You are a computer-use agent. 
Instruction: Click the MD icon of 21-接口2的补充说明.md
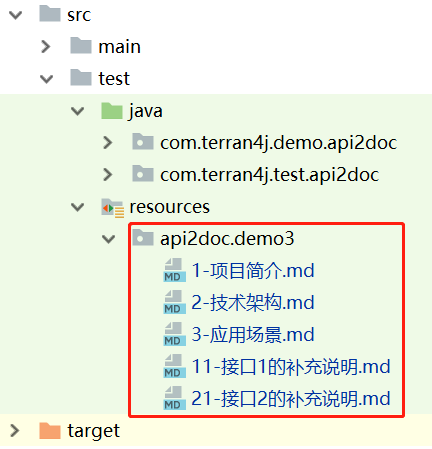175,398
